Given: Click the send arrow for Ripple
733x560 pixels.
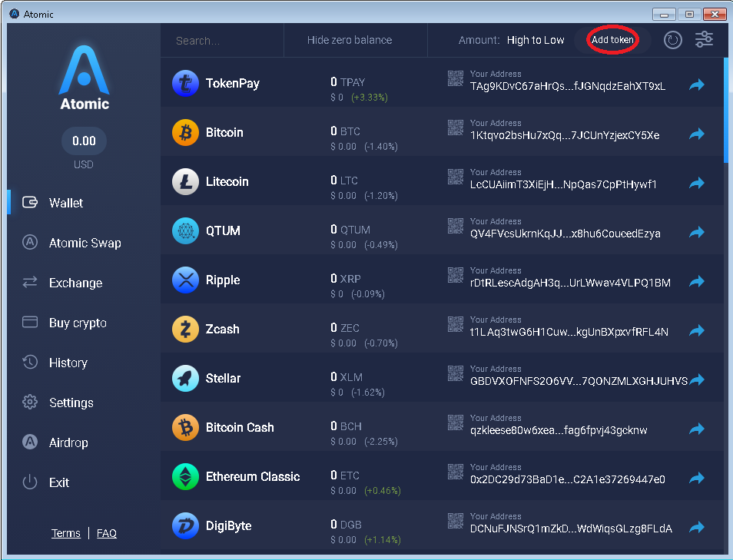Looking at the screenshot, I should tap(697, 281).
